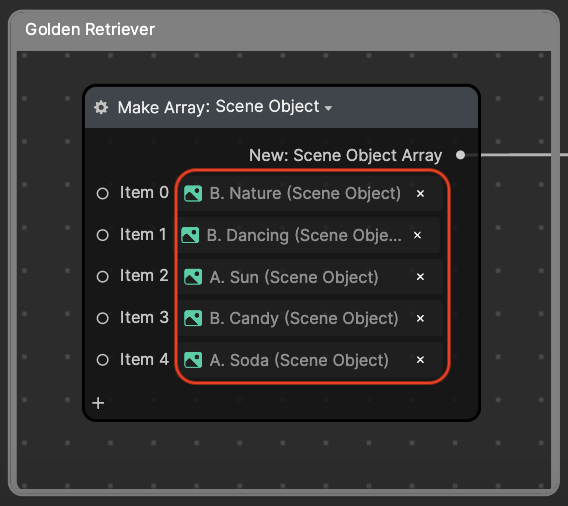Open the Make Array node settings gear
Image resolution: width=568 pixels, height=506 pixels.
[101, 107]
